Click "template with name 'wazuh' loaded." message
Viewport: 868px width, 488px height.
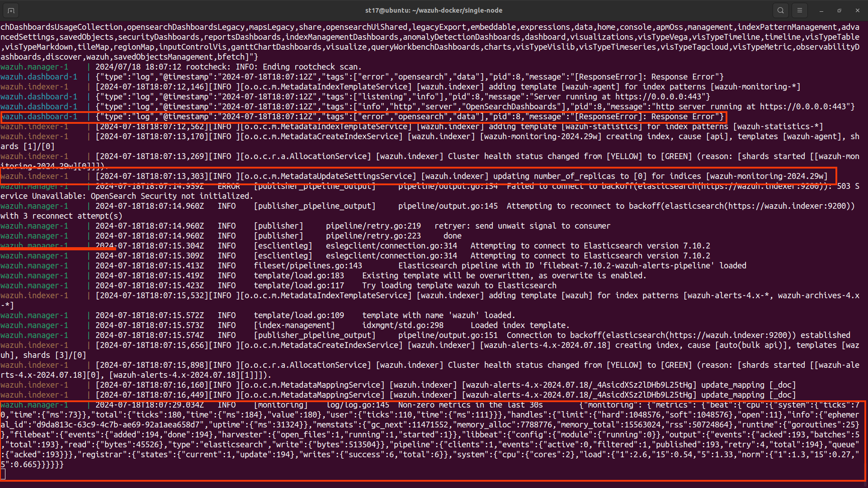(439, 315)
